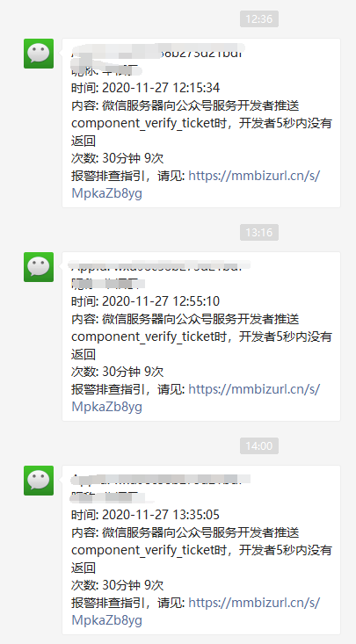Viewport: 356px width, 644px height.
Task: Open the mmbizurl.cn link in the 13:35:05 message
Action: tap(254, 603)
